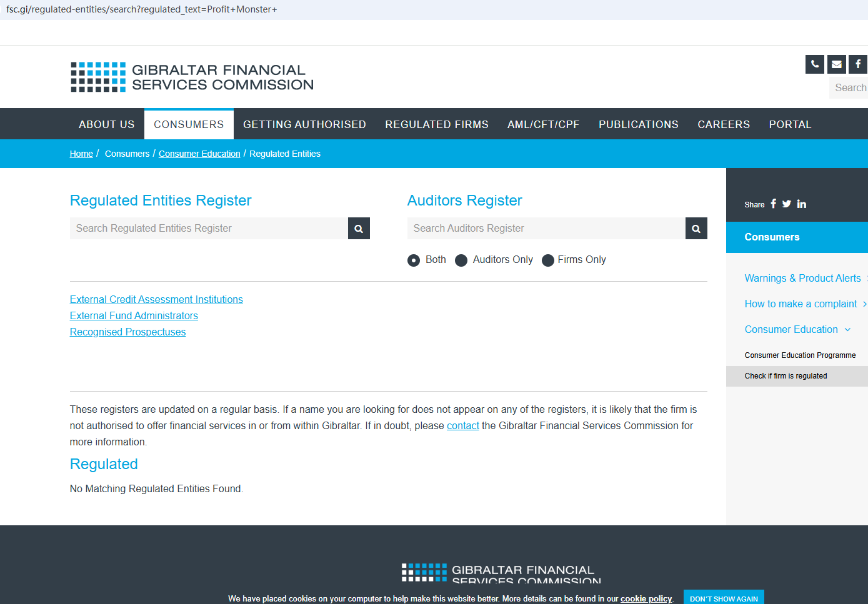Open the cookie policy link

pyautogui.click(x=646, y=598)
